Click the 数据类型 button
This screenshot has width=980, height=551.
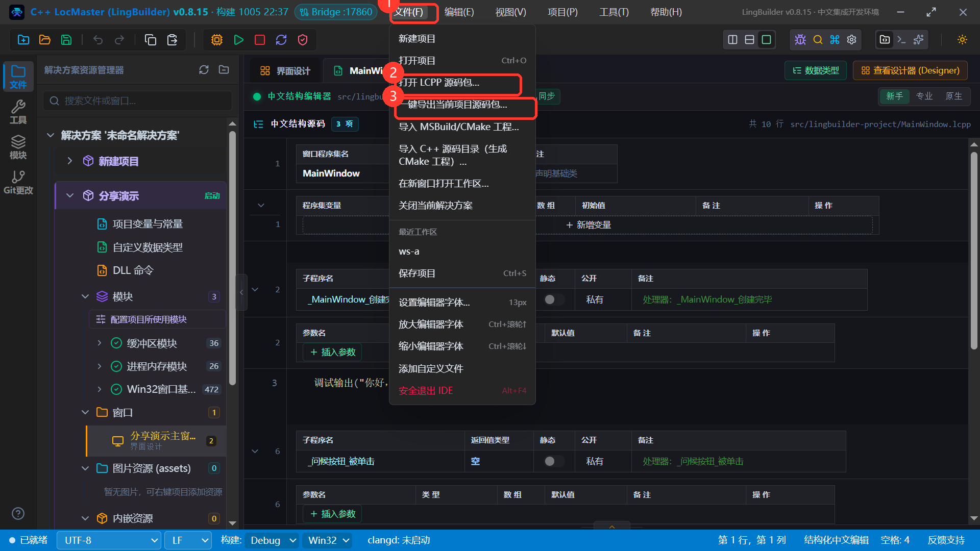coord(816,70)
